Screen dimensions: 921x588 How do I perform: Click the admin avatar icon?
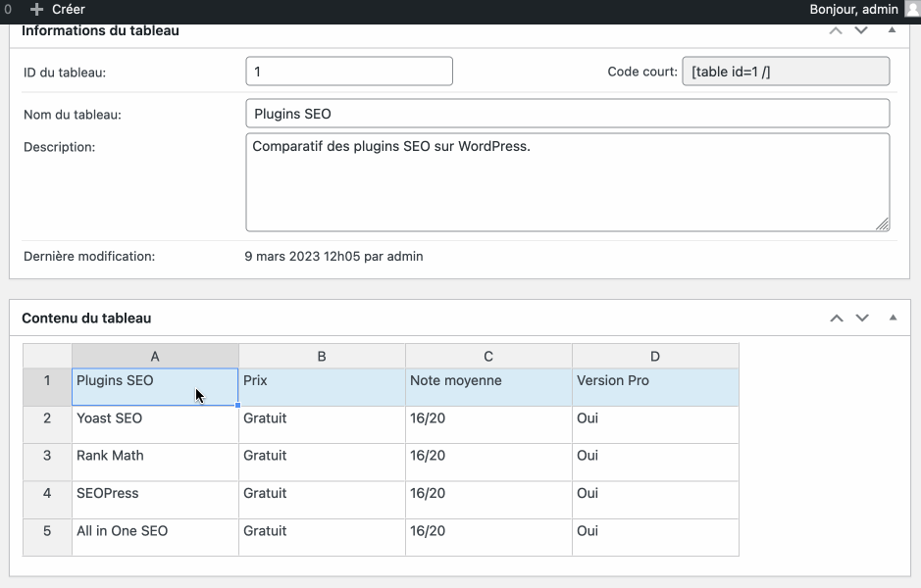[913, 10]
